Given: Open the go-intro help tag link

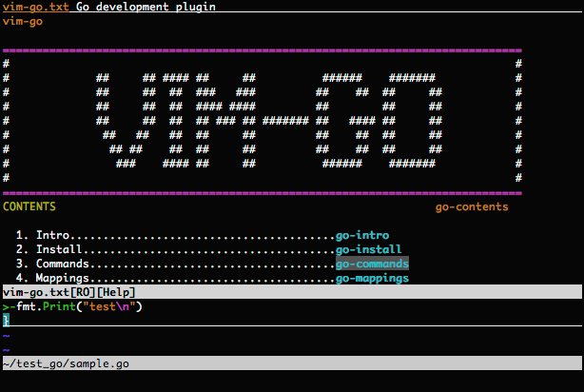Looking at the screenshot, I should [x=362, y=235].
